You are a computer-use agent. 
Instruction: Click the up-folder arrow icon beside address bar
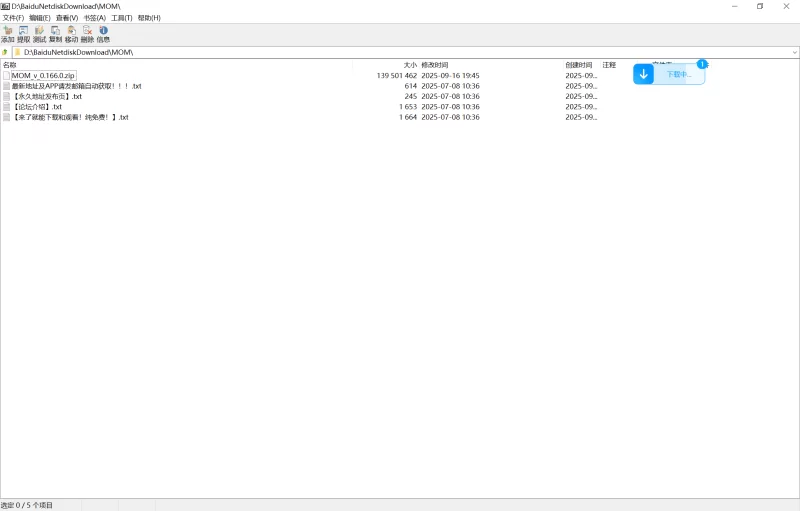point(5,52)
